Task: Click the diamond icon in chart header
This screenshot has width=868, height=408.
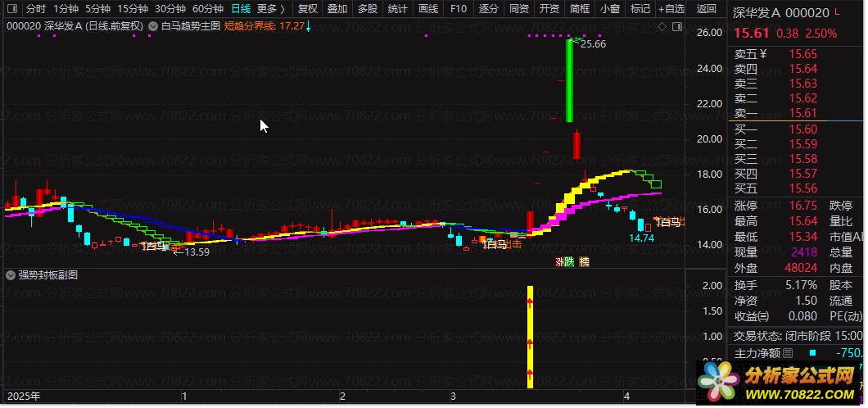Action: (662, 26)
